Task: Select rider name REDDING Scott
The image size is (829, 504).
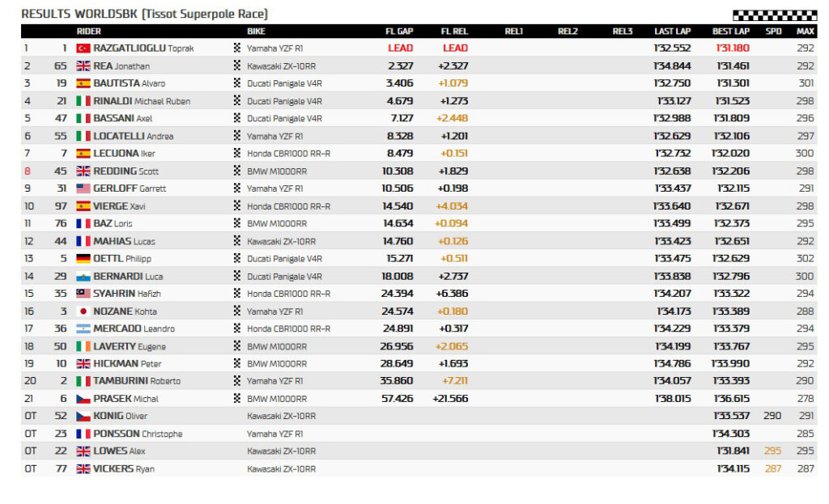Action: tap(125, 172)
